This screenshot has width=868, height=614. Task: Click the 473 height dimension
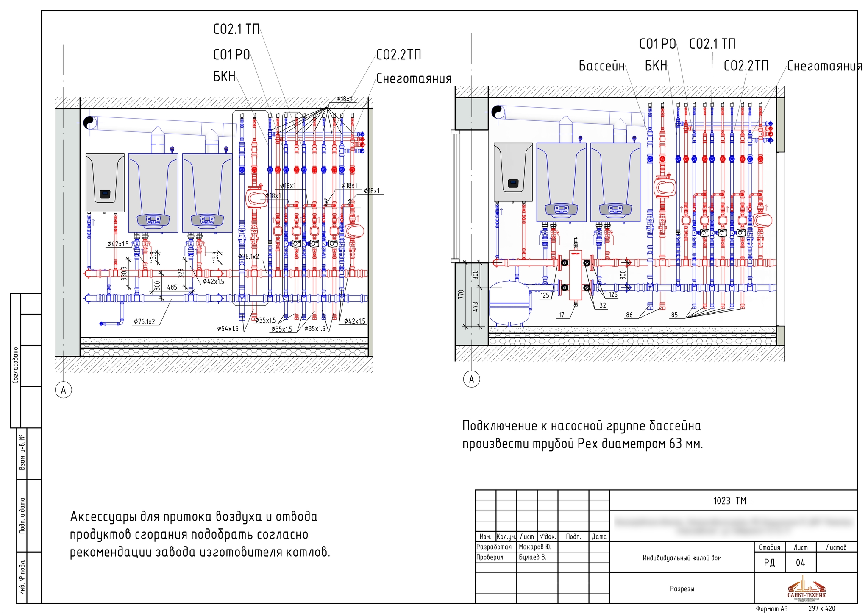pyautogui.click(x=476, y=307)
